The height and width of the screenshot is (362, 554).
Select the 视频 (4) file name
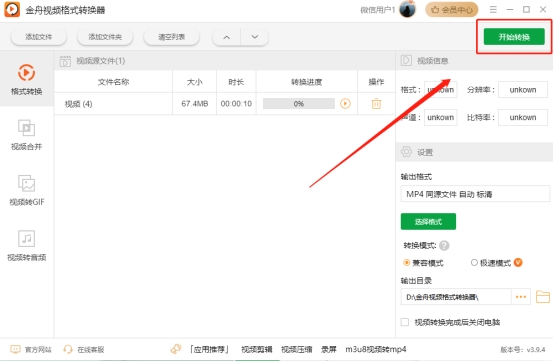click(78, 104)
